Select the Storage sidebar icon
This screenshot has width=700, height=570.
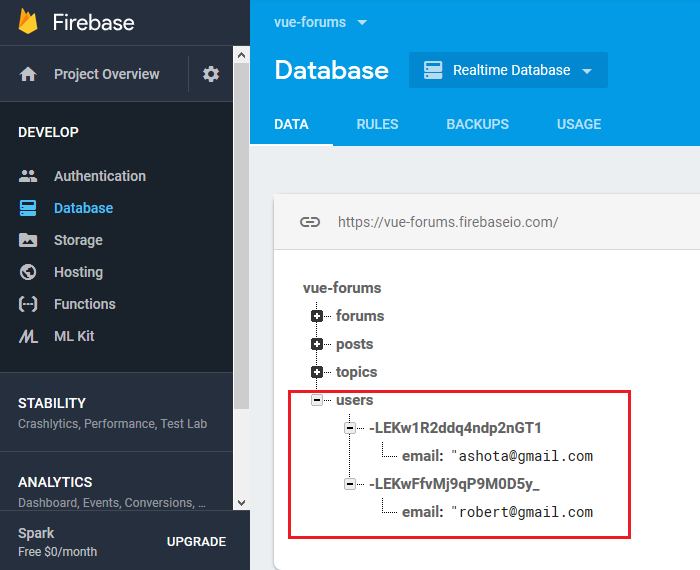coord(28,240)
